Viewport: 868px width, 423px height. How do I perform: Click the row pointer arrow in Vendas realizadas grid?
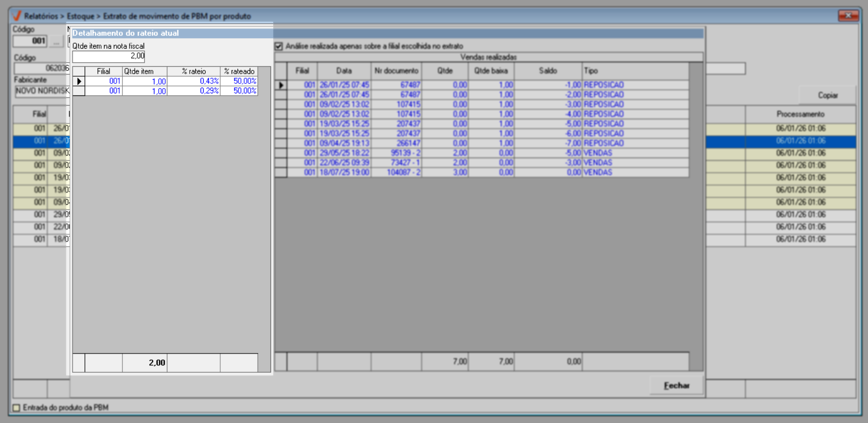281,85
